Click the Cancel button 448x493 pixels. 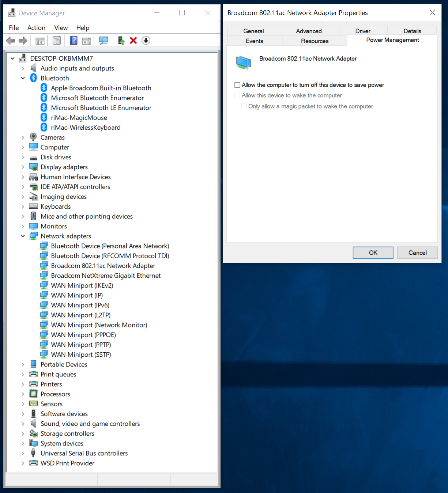417,253
